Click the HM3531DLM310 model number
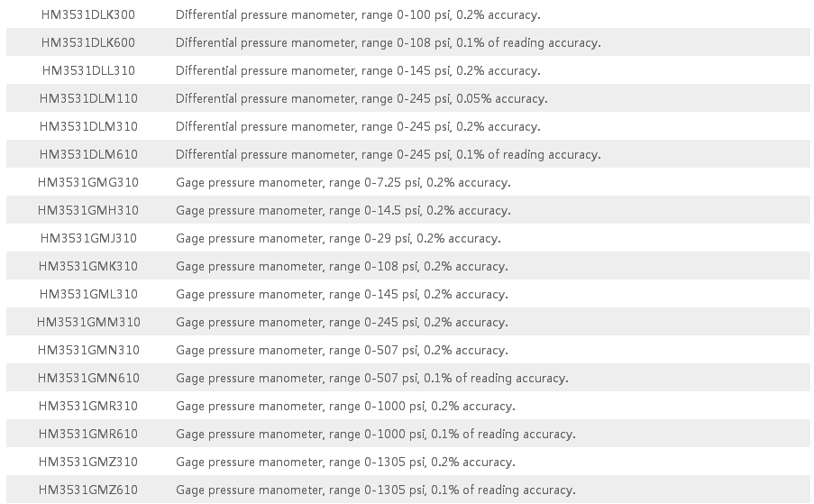 coord(88,126)
